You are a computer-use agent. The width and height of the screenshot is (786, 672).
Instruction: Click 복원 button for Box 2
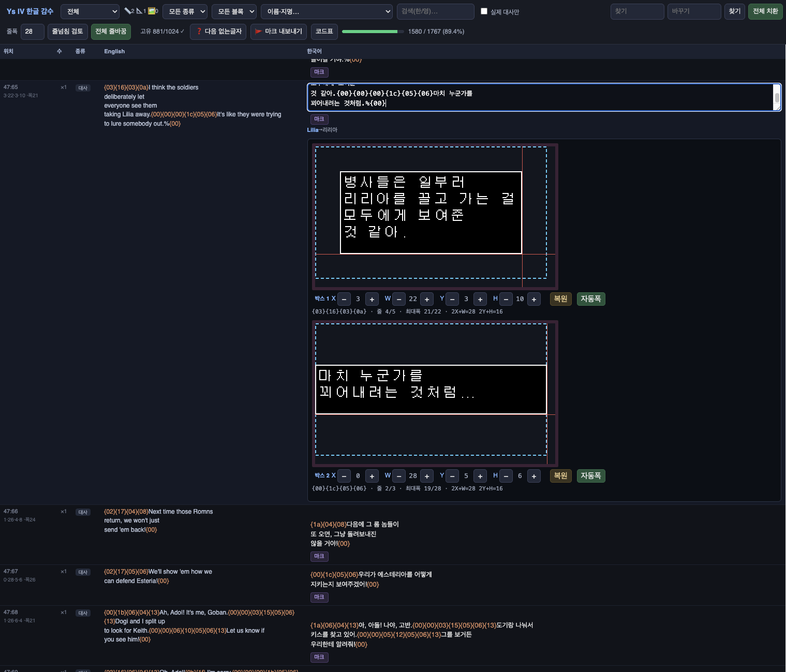click(x=560, y=476)
